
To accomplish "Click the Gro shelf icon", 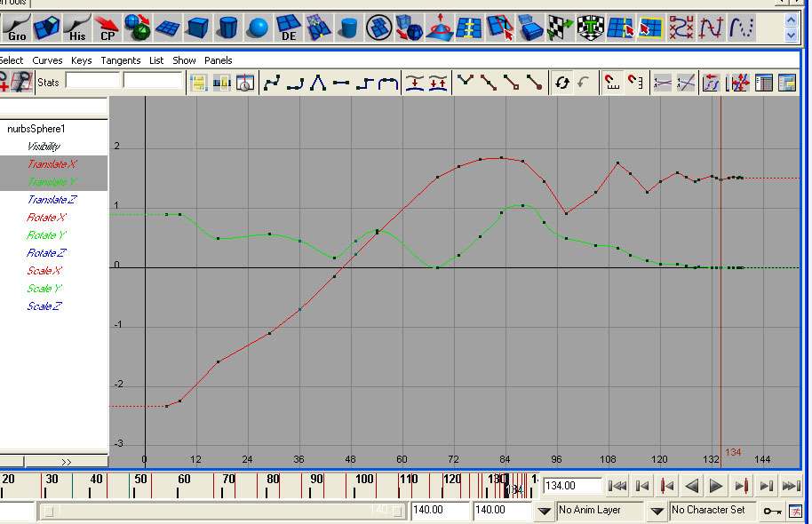I will point(17,28).
